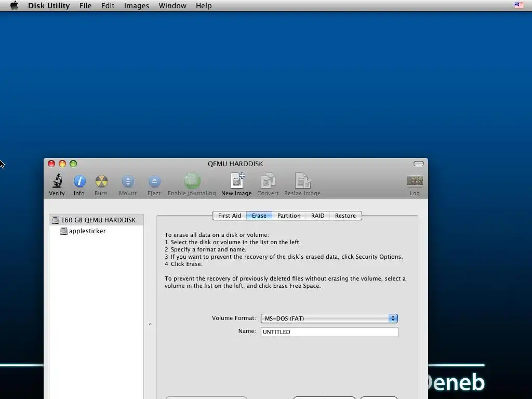Switch to the Erase tab
This screenshot has height=399, width=532.
click(259, 216)
